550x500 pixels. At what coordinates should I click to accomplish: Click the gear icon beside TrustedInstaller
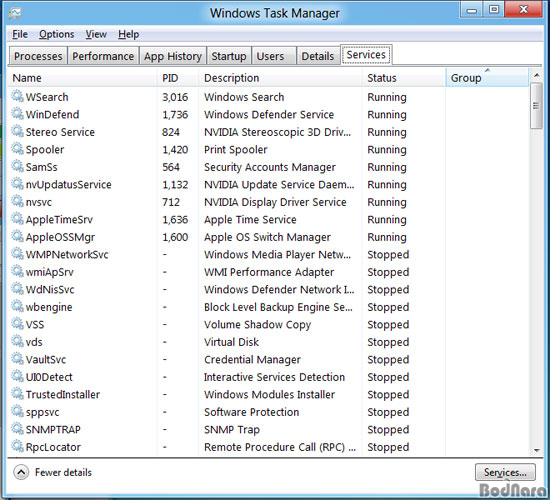pos(17,394)
